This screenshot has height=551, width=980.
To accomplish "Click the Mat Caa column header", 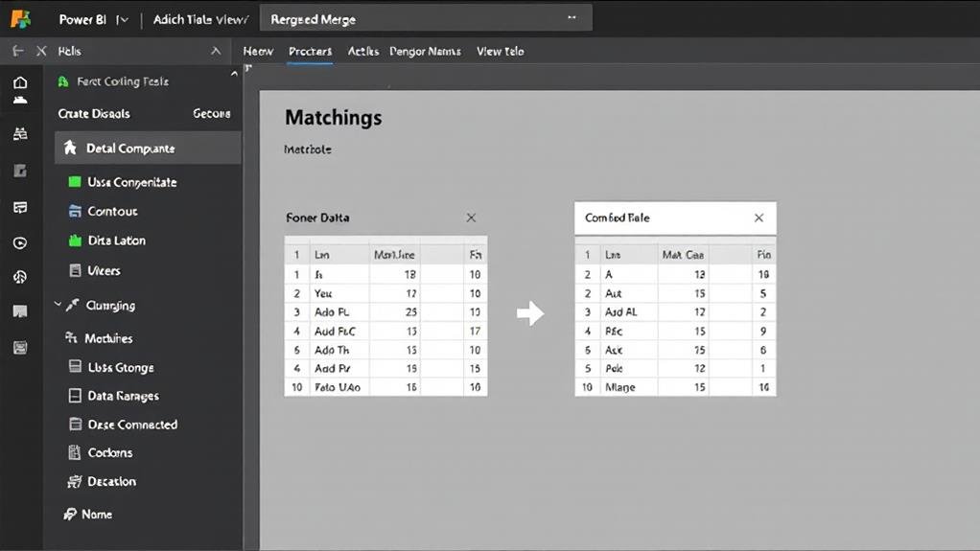I will click(x=683, y=254).
